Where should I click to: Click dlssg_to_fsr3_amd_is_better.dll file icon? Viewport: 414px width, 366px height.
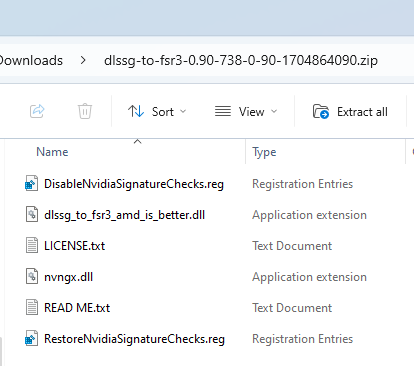tap(32, 214)
